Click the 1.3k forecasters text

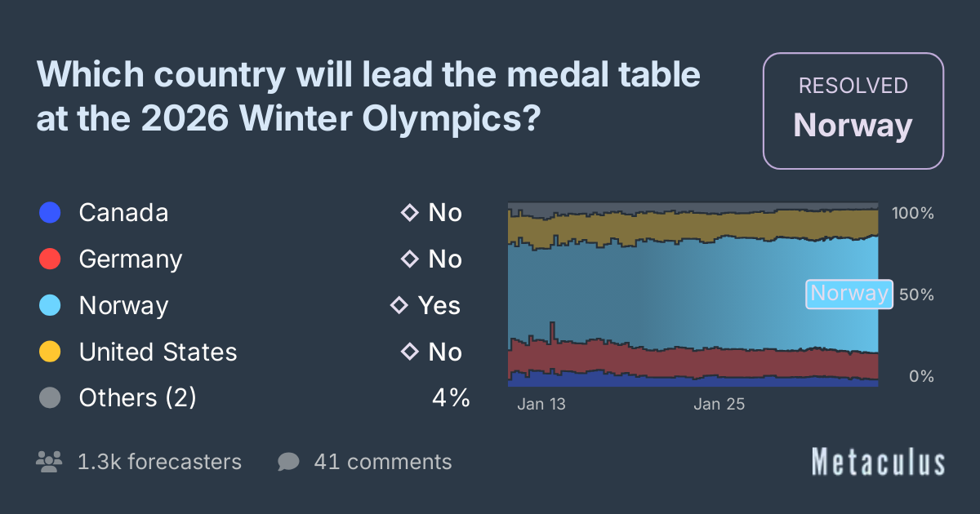[159, 462]
